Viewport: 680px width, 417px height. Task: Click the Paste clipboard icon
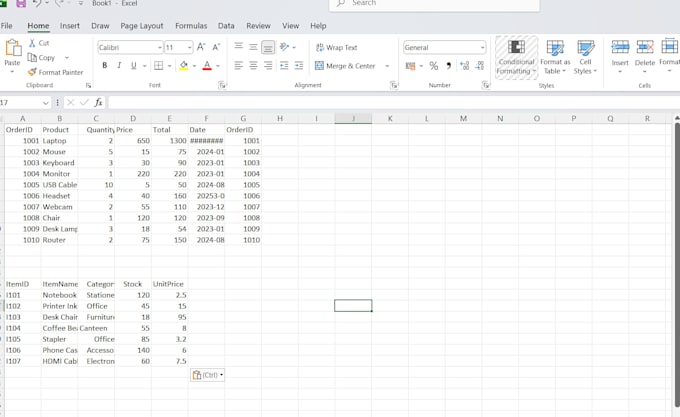(x=13, y=48)
